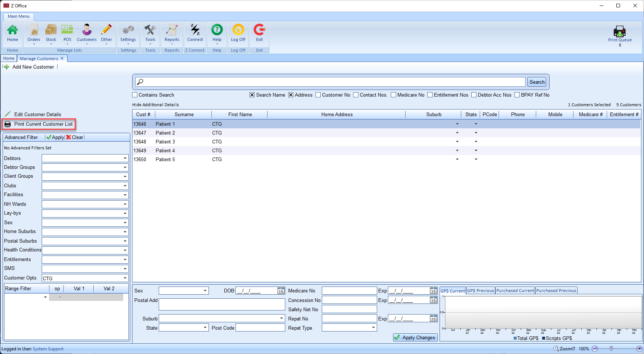Image resolution: width=644 pixels, height=354 pixels.
Task: Enable the Contains Search checkbox
Action: point(135,95)
